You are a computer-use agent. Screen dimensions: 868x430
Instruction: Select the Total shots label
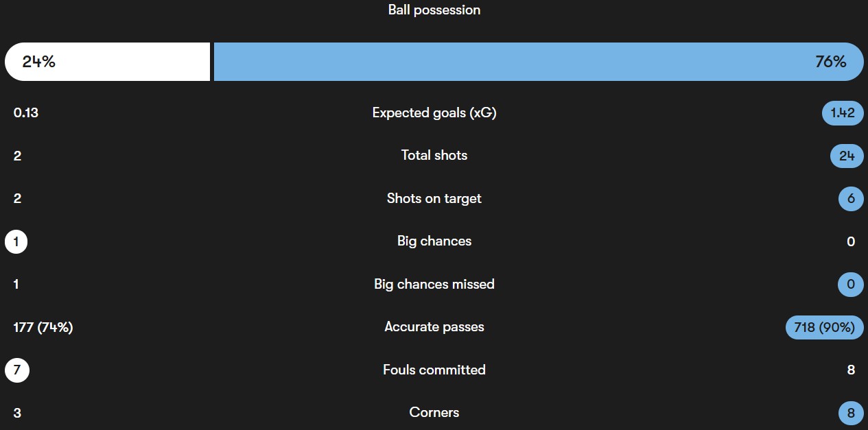pyautogui.click(x=434, y=156)
